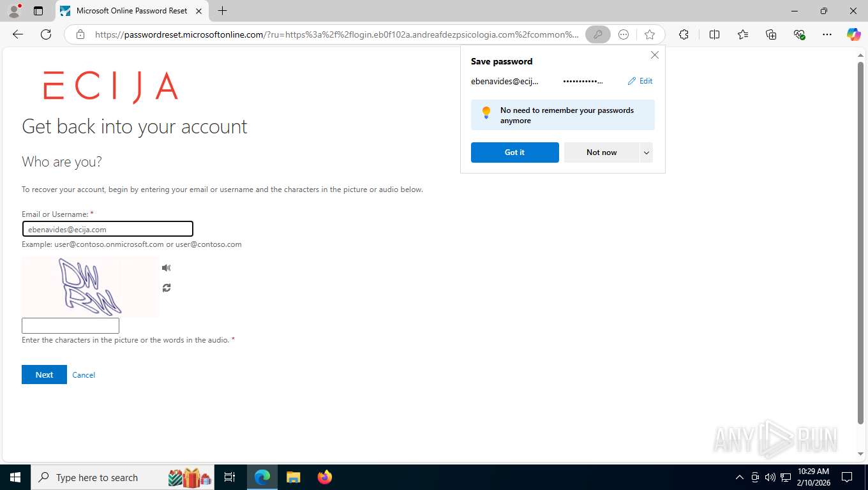The image size is (868, 490).
Task: Focus the captcha characters input box
Action: tap(70, 325)
